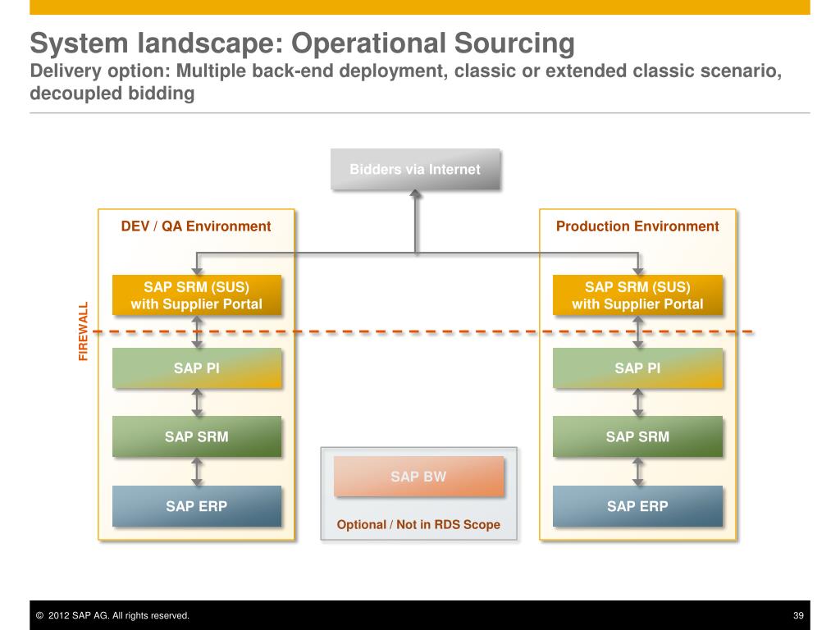Click the "System landscape: Operational Sourcing" title

(x=302, y=43)
